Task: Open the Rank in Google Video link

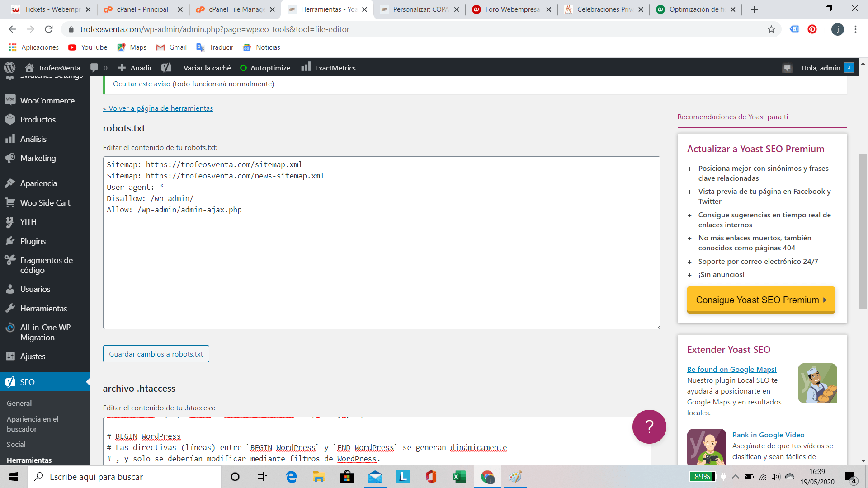Action: tap(768, 435)
